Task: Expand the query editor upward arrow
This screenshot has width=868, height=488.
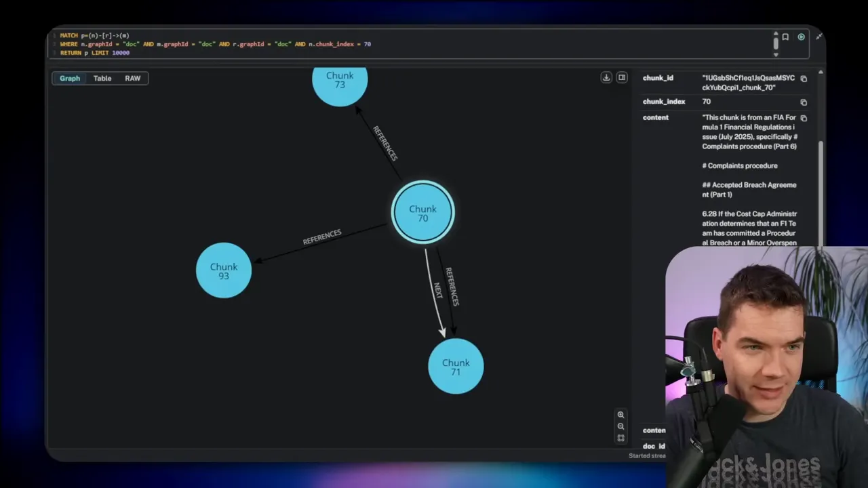Action: (x=776, y=34)
